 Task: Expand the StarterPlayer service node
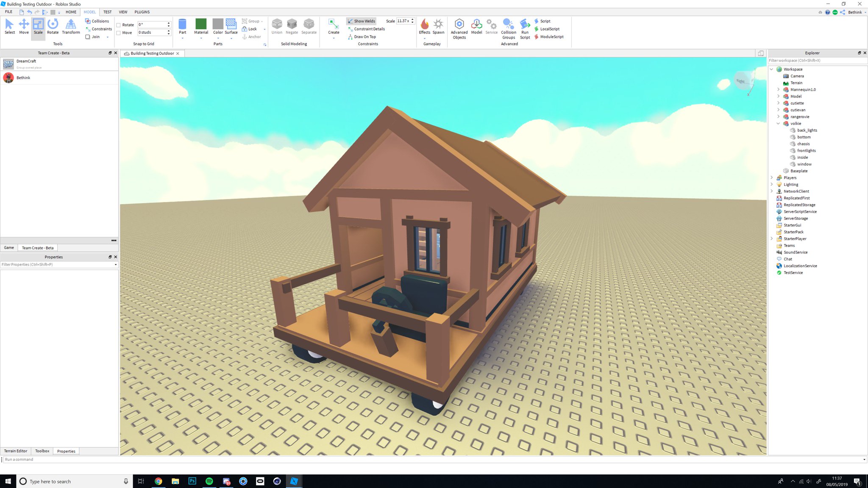point(771,239)
